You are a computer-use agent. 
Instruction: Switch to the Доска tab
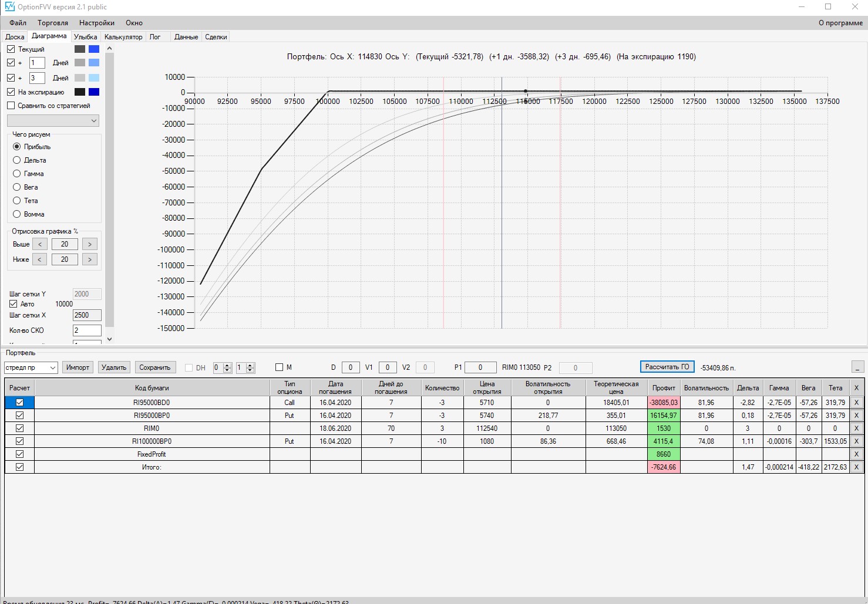(x=15, y=37)
